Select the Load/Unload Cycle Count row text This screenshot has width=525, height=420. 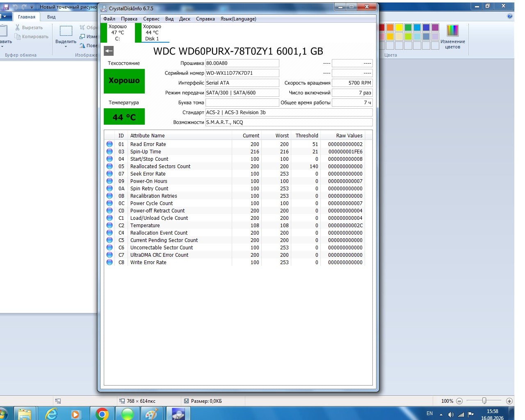[x=159, y=218]
